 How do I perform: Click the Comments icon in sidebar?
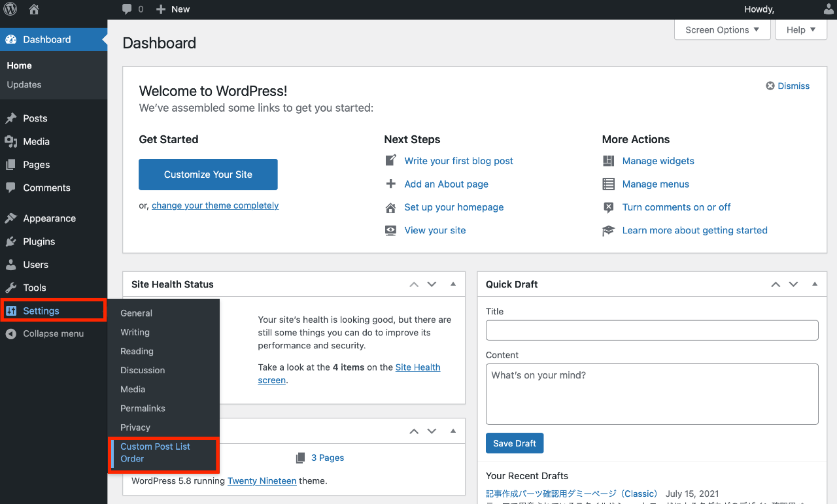[10, 188]
